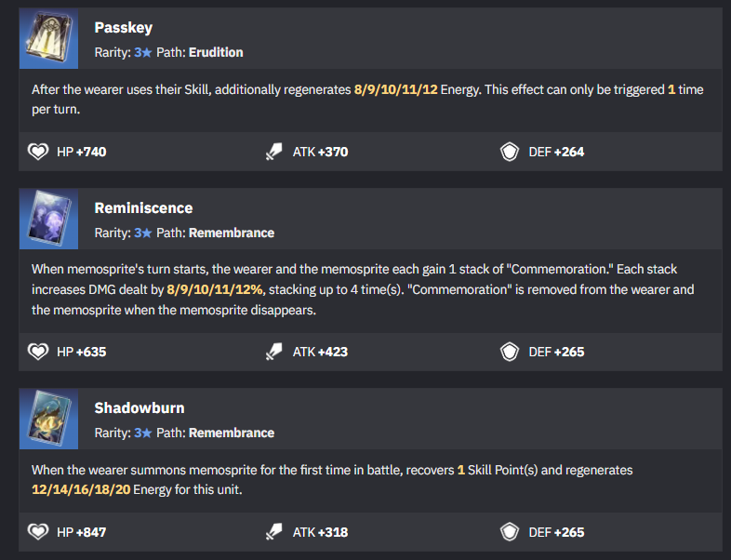Click the Reminiscence light cone thumbnail
The height and width of the screenshot is (560, 731).
tap(48, 220)
